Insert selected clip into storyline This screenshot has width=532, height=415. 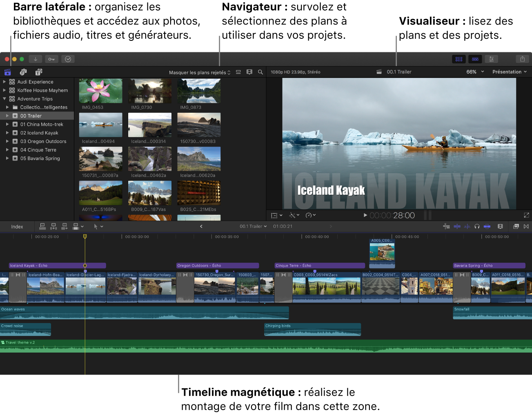(x=53, y=226)
